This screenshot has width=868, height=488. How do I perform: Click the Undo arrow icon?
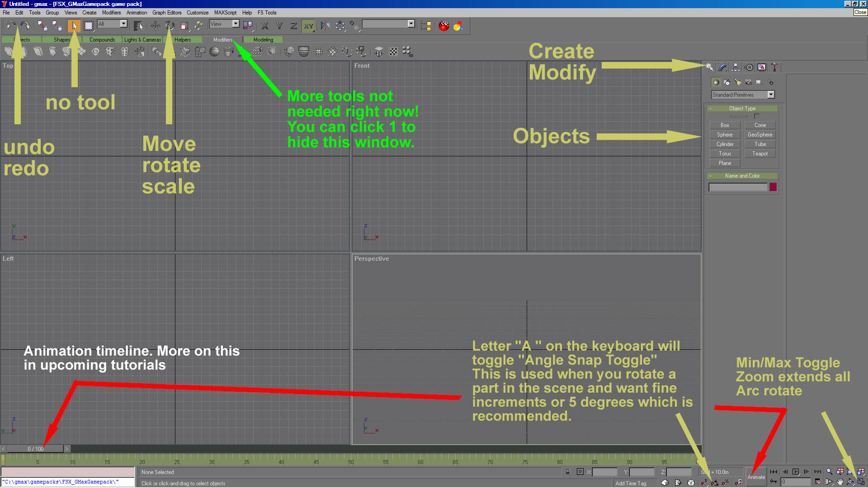11,26
